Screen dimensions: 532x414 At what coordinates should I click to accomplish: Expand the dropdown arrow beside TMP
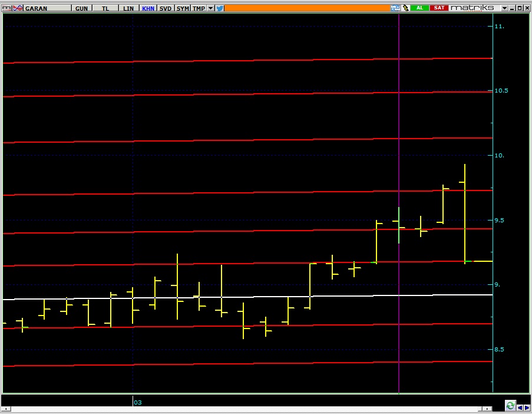tap(211, 8)
